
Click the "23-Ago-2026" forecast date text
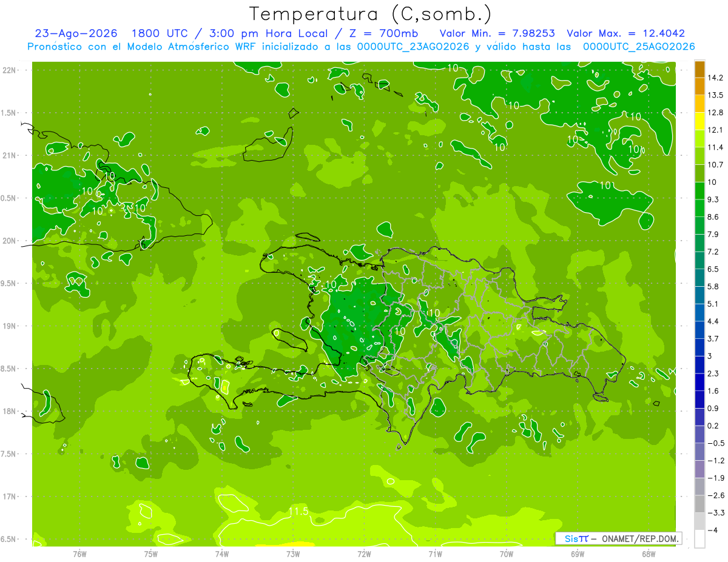pyautogui.click(x=76, y=33)
